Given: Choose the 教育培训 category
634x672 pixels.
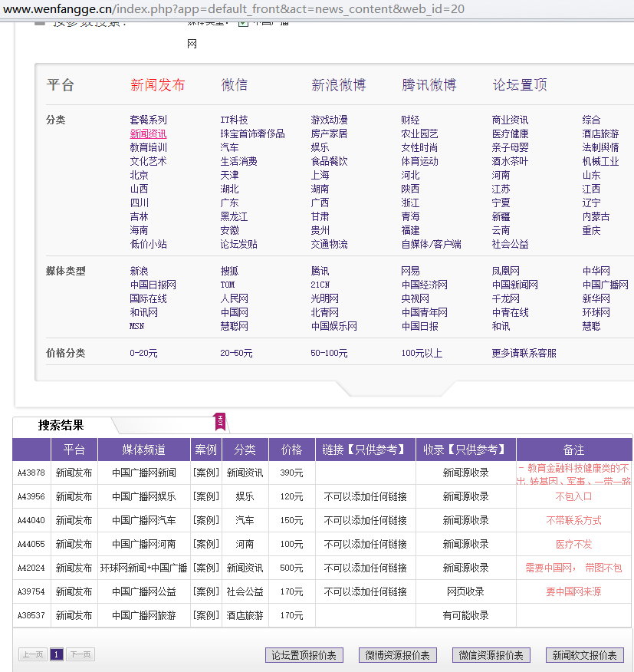Looking at the screenshot, I should click(x=148, y=147).
